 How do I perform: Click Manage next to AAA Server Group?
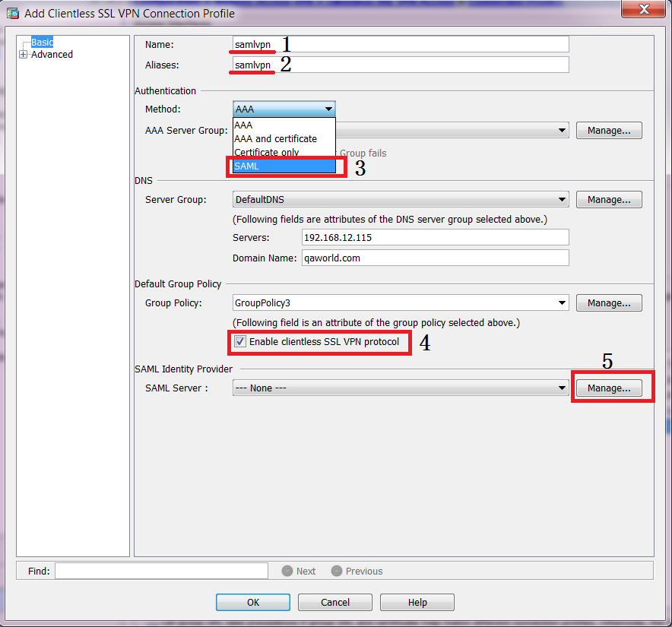(608, 131)
